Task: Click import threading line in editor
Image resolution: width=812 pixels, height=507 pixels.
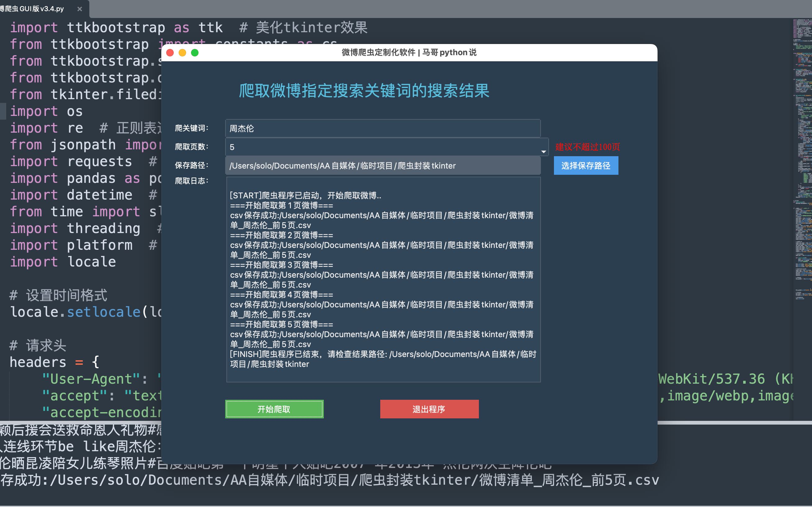Action: point(75,228)
